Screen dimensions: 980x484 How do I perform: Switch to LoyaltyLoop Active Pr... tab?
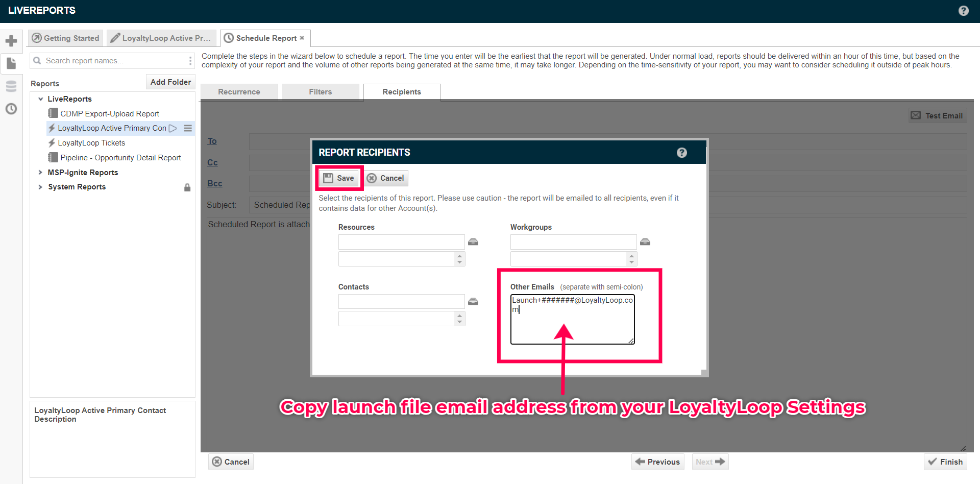[x=161, y=38]
